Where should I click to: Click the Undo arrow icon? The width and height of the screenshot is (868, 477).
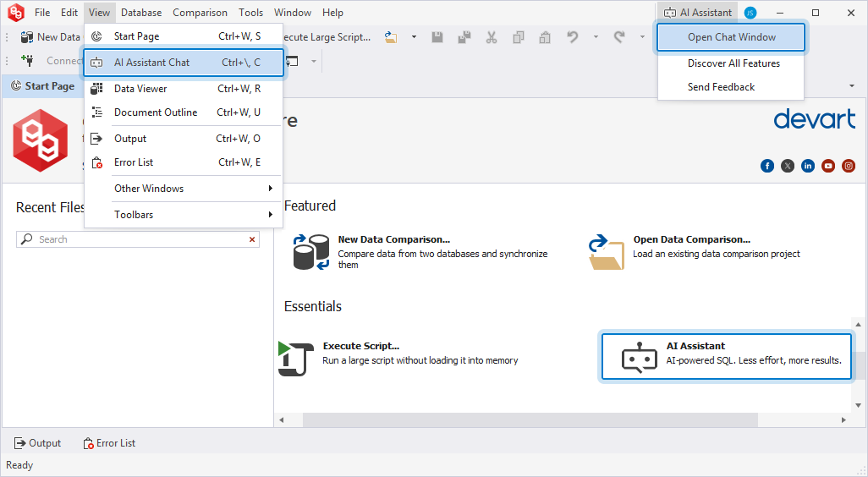pyautogui.click(x=573, y=37)
